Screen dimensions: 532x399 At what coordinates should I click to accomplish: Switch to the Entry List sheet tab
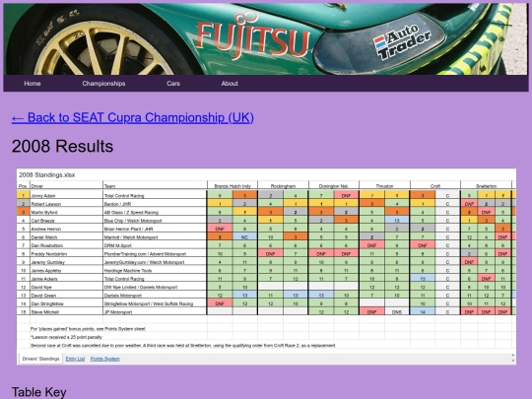pos(75,359)
